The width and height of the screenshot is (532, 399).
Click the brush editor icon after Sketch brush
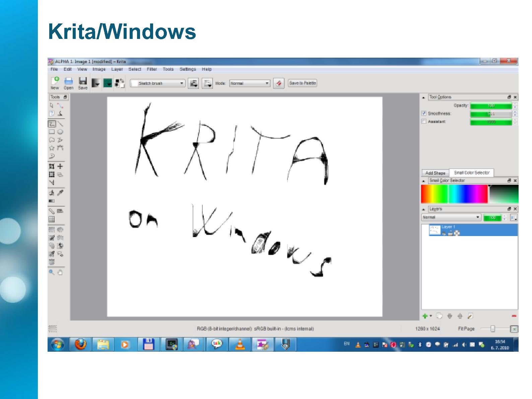194,83
